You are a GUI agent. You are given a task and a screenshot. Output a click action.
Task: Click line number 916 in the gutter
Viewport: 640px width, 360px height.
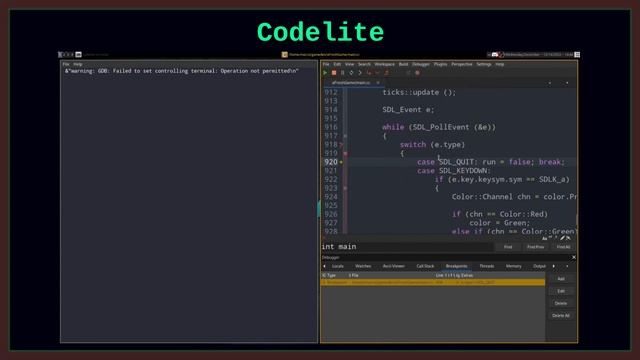click(x=331, y=127)
